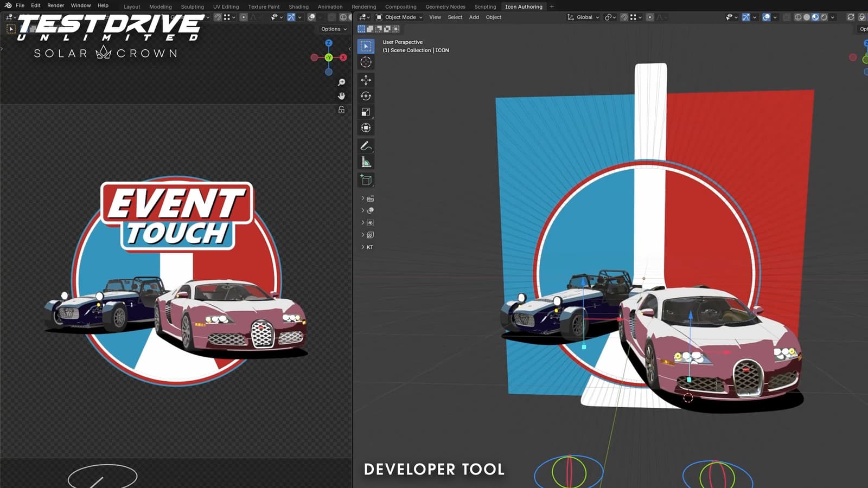Switch to the Sculpting workspace tab

point(193,7)
